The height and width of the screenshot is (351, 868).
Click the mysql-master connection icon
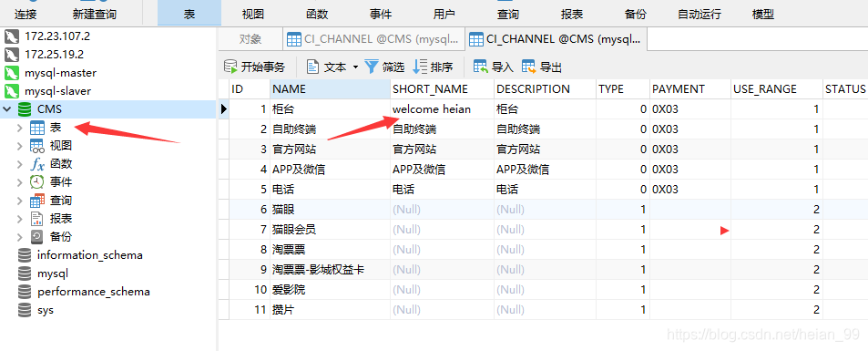11,73
